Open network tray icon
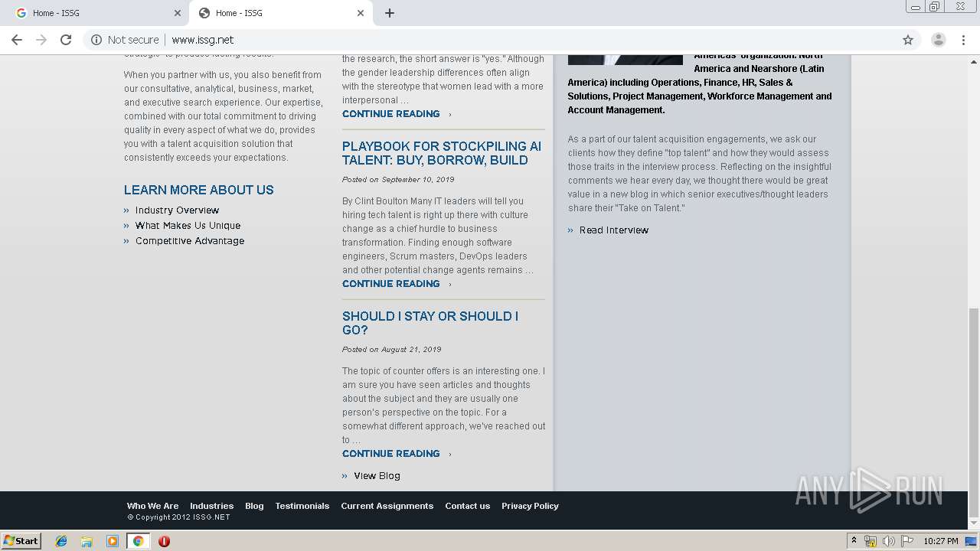Image resolution: width=980 pixels, height=551 pixels. click(x=871, y=541)
